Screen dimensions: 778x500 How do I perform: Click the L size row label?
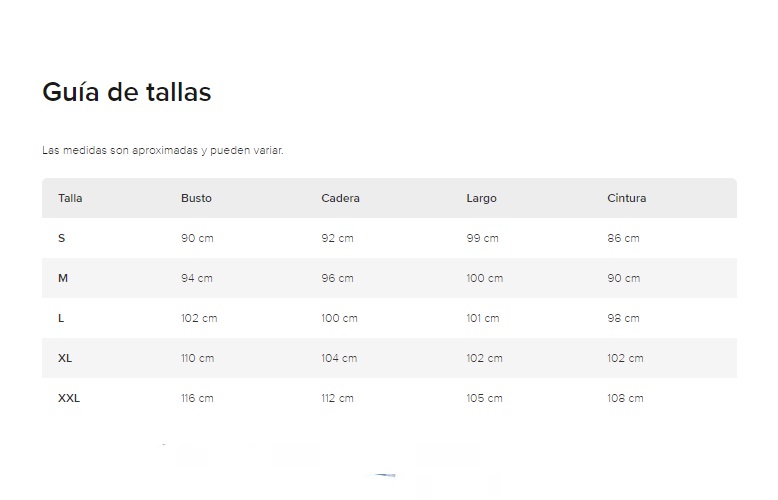(61, 318)
